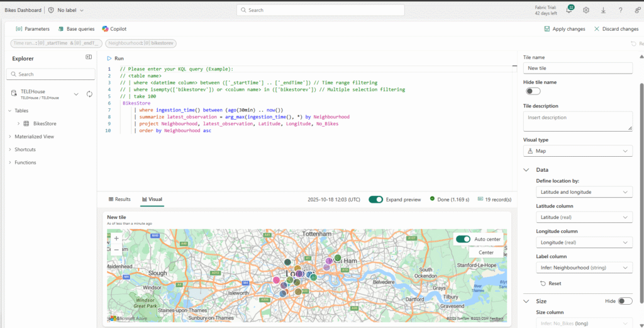Zoom in on the map

[x=116, y=239]
